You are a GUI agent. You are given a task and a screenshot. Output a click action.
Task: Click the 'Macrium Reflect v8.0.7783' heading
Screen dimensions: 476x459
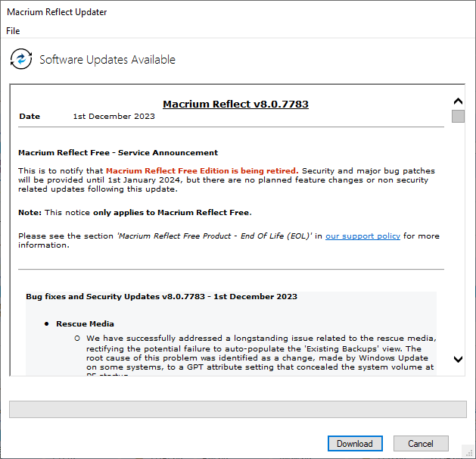click(x=235, y=104)
